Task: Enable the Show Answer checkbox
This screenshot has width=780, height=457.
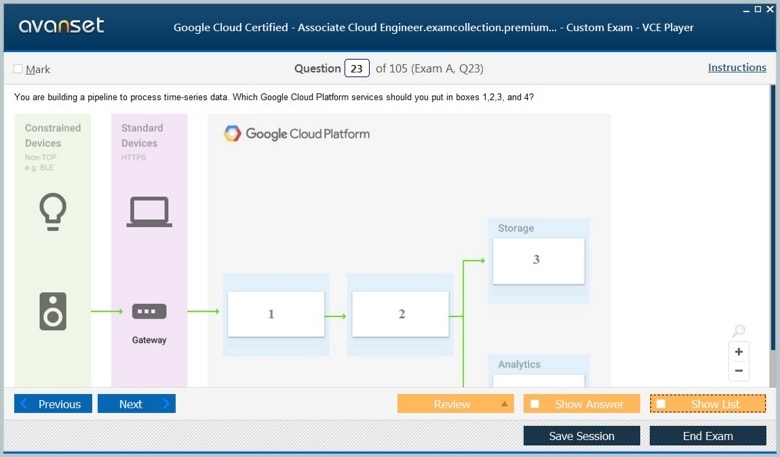Action: coord(535,404)
